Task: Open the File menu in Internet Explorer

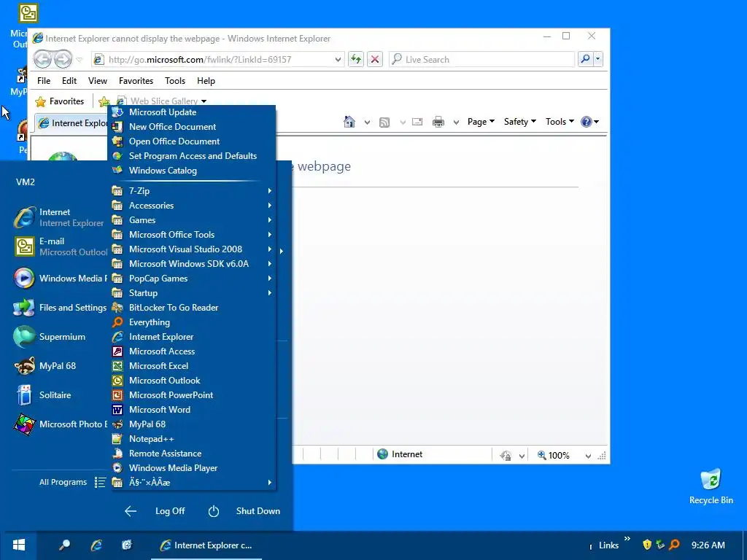Action: click(x=44, y=81)
